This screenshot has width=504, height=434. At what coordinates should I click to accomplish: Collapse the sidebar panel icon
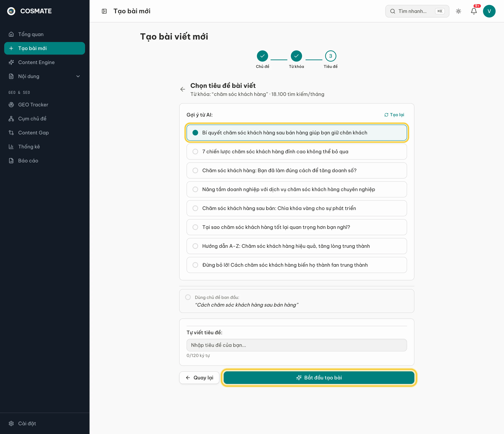click(x=104, y=11)
